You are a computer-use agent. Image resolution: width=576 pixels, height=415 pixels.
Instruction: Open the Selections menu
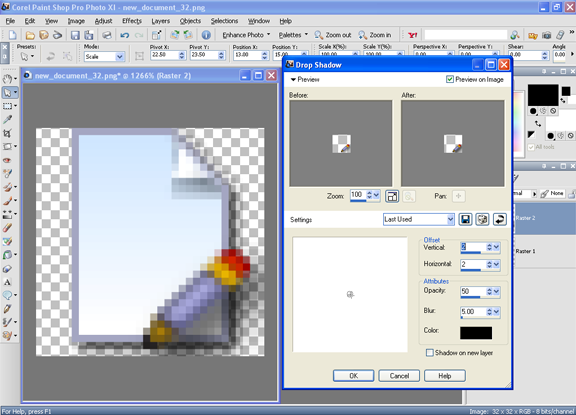tap(224, 21)
